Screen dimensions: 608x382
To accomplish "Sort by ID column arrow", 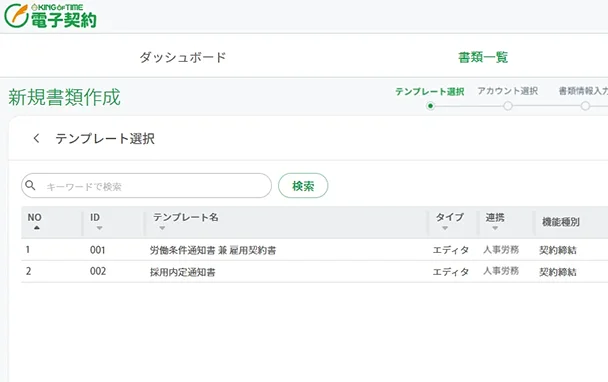I will [x=100, y=228].
